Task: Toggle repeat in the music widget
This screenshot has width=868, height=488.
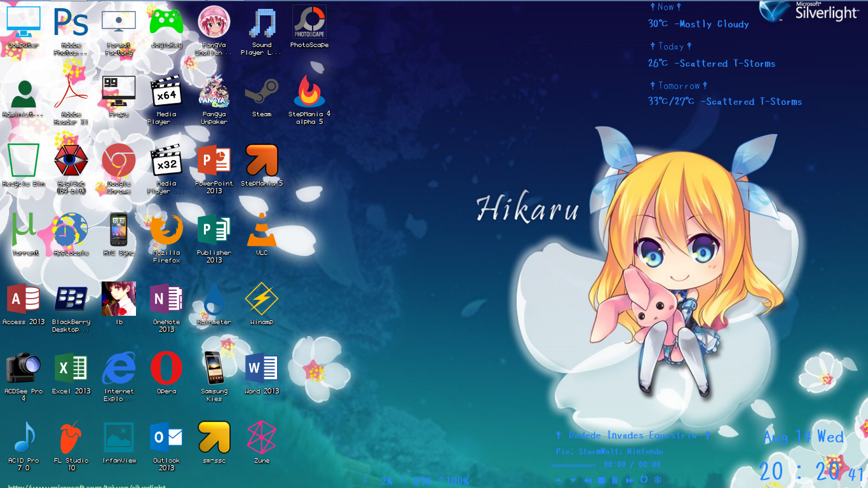Action: click(644, 480)
